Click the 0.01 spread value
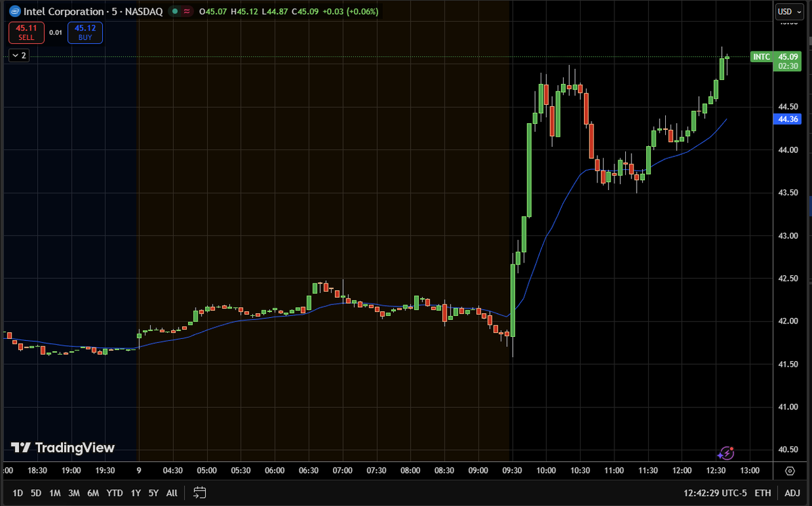 pos(55,32)
